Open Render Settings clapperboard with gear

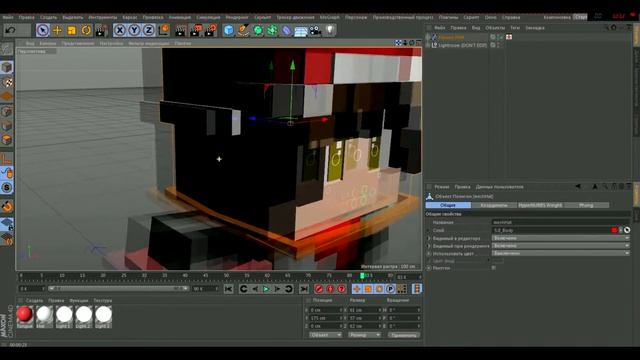click(211, 30)
